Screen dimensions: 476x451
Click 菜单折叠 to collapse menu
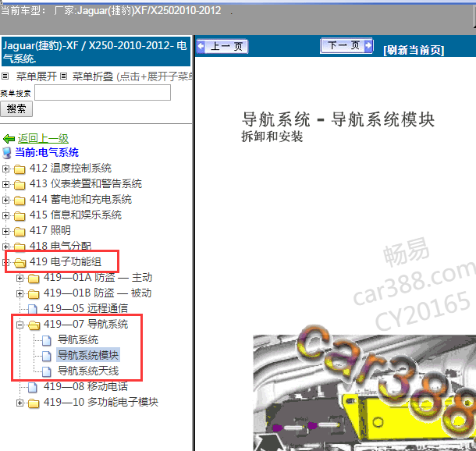(93, 76)
